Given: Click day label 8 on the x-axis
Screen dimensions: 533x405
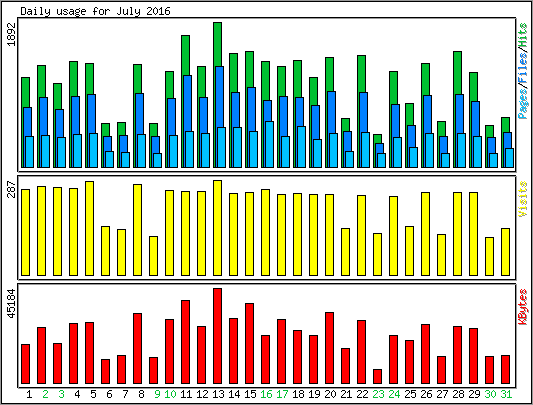Looking at the screenshot, I should click(141, 394).
